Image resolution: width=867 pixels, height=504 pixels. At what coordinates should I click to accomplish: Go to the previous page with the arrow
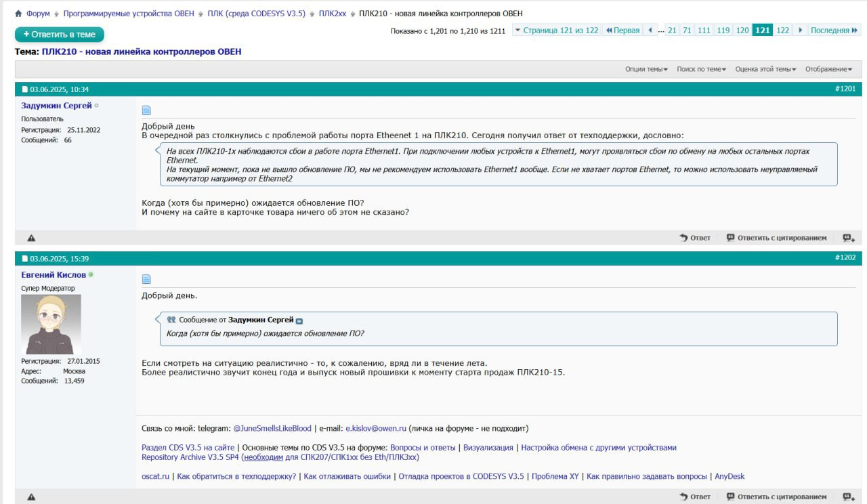(x=652, y=30)
